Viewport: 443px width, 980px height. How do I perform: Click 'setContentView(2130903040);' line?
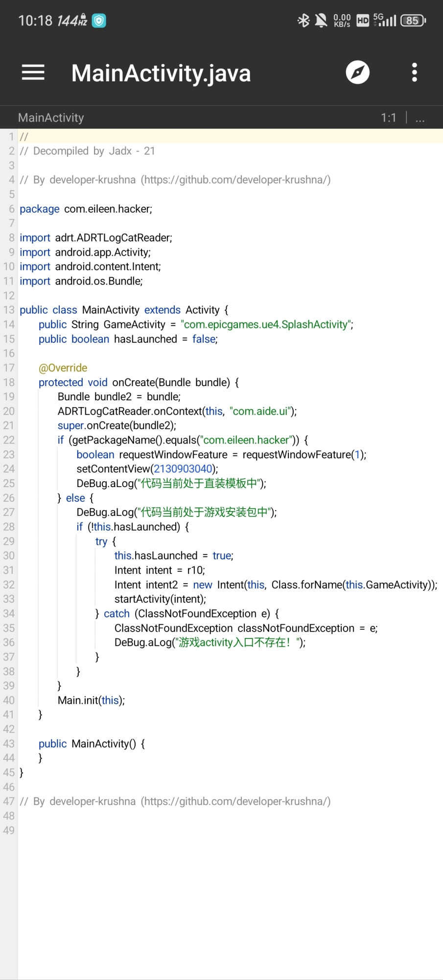coord(147,469)
